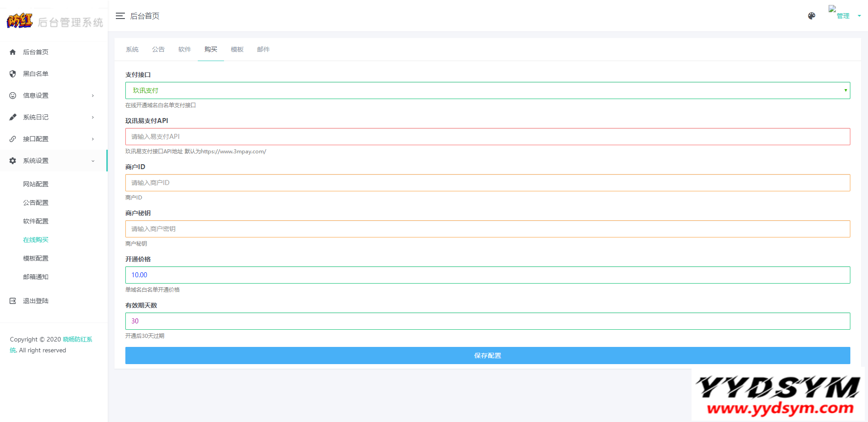Click the 保存配置 button
868x422 pixels.
487,356
